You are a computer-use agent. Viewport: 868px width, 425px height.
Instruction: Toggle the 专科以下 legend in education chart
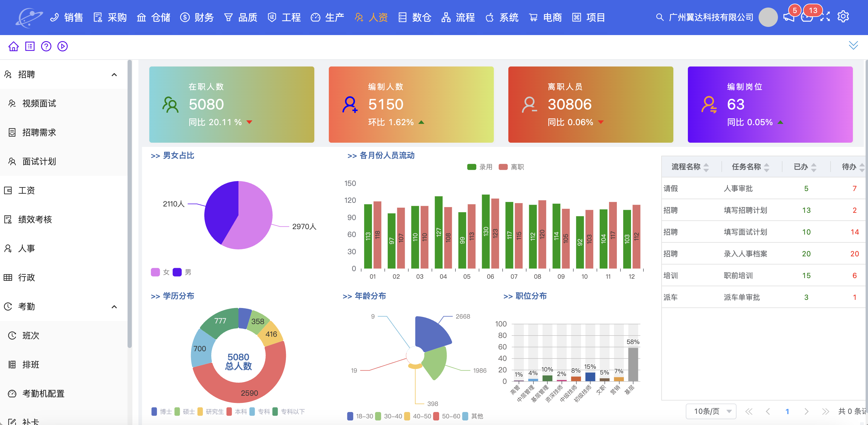[x=288, y=411]
